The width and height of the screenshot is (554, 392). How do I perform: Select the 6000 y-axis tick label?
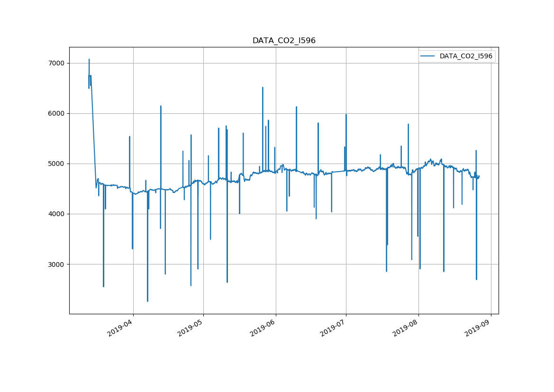(x=57, y=114)
